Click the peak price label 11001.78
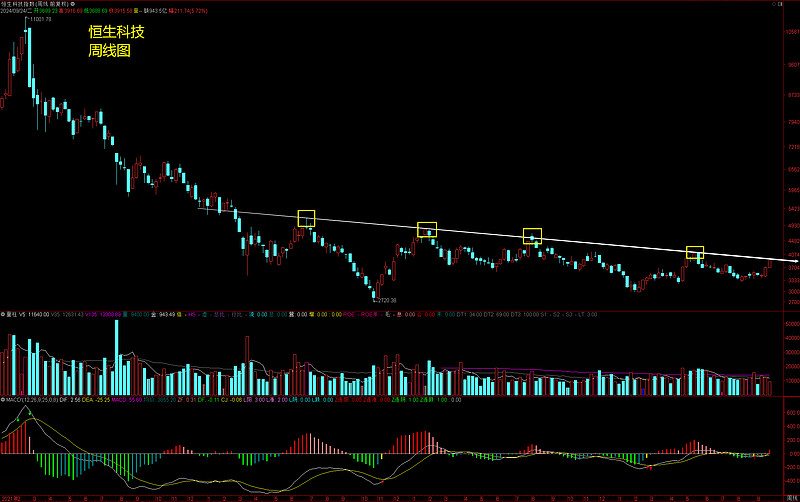This screenshot has width=800, height=502. pos(40,19)
